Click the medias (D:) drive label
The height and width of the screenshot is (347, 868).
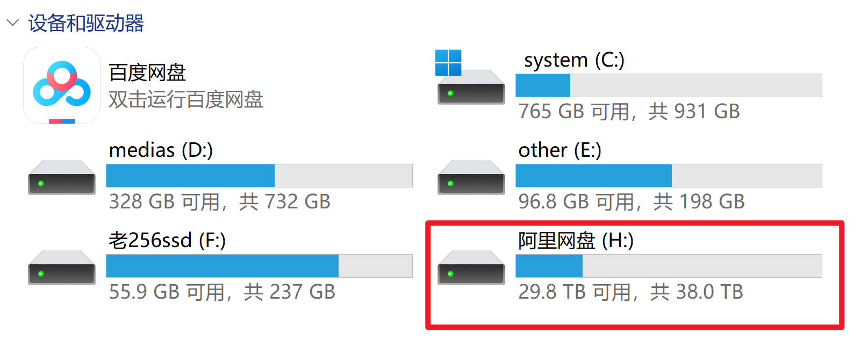click(x=161, y=150)
